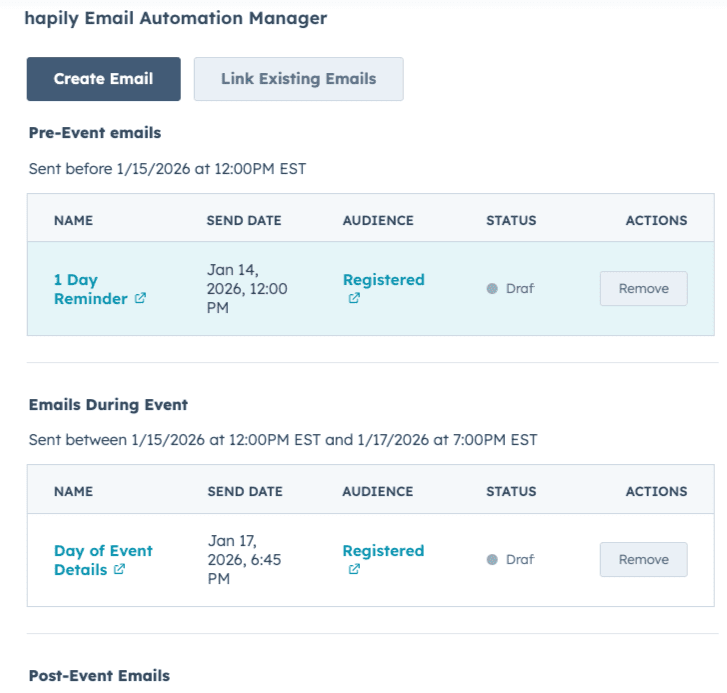Image resolution: width=727 pixels, height=693 pixels.
Task: Click the Post-Event Emails section heading
Action: pyautogui.click(x=99, y=676)
